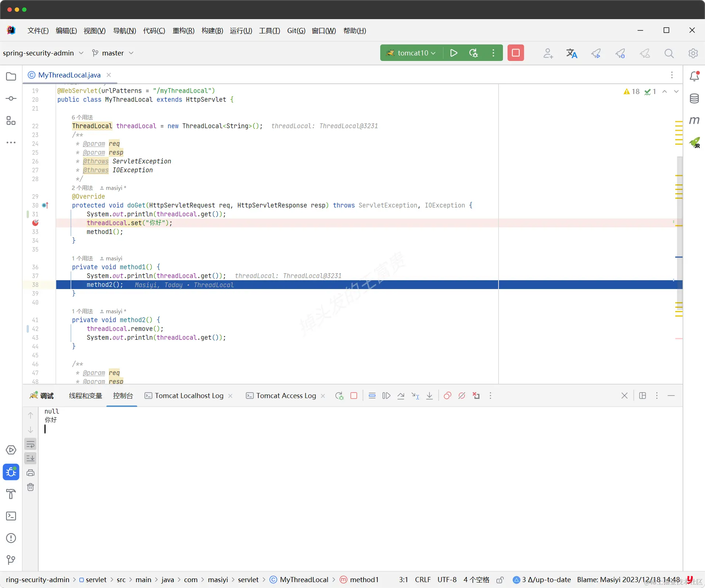Toggle the breakpoint on threadLocal.set line
The height and width of the screenshot is (588, 705).
35,223
